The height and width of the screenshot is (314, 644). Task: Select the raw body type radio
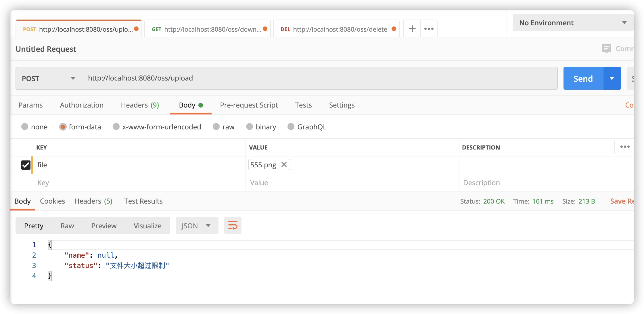tap(216, 127)
